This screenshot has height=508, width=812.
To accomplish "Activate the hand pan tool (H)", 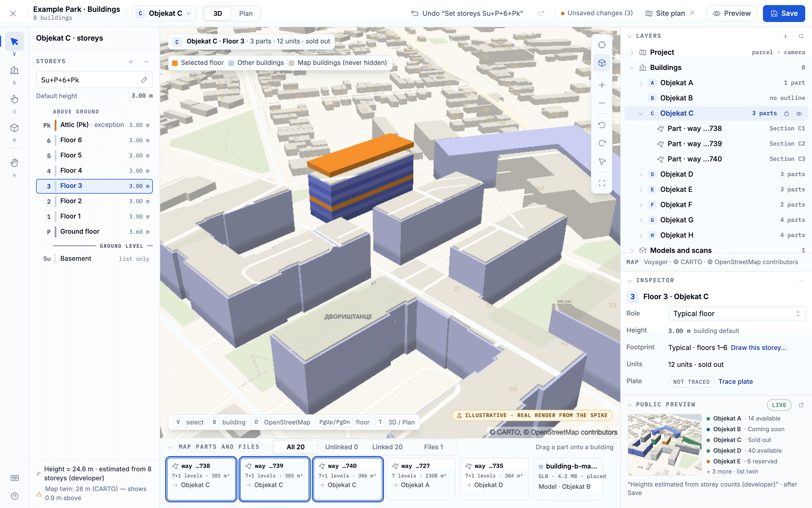I will [x=14, y=163].
